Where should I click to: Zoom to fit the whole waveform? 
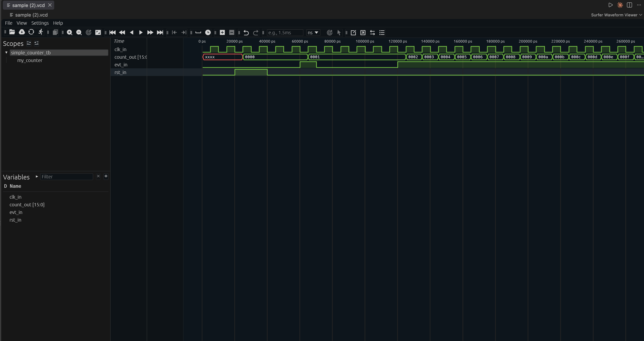point(98,33)
